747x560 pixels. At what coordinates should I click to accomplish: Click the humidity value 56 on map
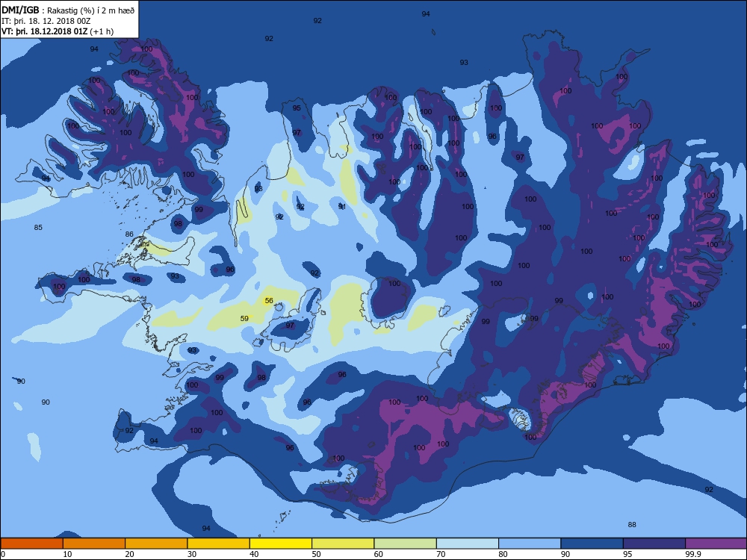[269, 300]
